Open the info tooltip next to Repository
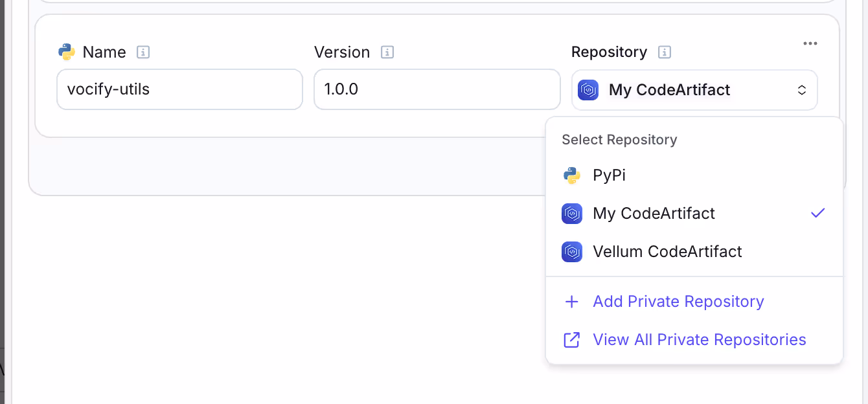868x404 pixels. point(664,52)
